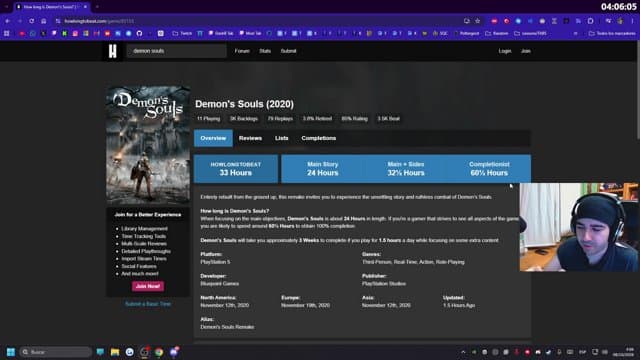Select the Overview tab

(213, 138)
